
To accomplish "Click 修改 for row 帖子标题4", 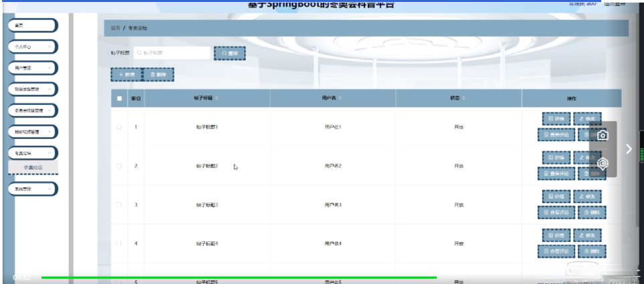I will (x=587, y=236).
